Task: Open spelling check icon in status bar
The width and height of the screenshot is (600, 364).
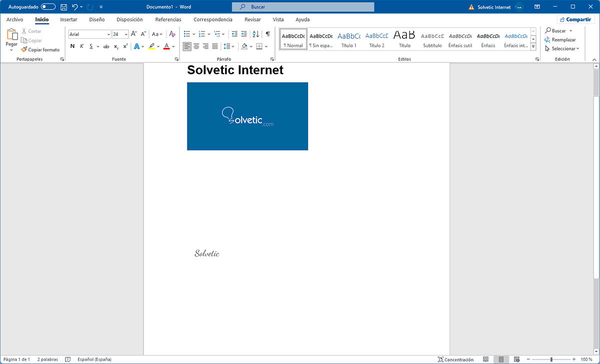Action: (68, 359)
